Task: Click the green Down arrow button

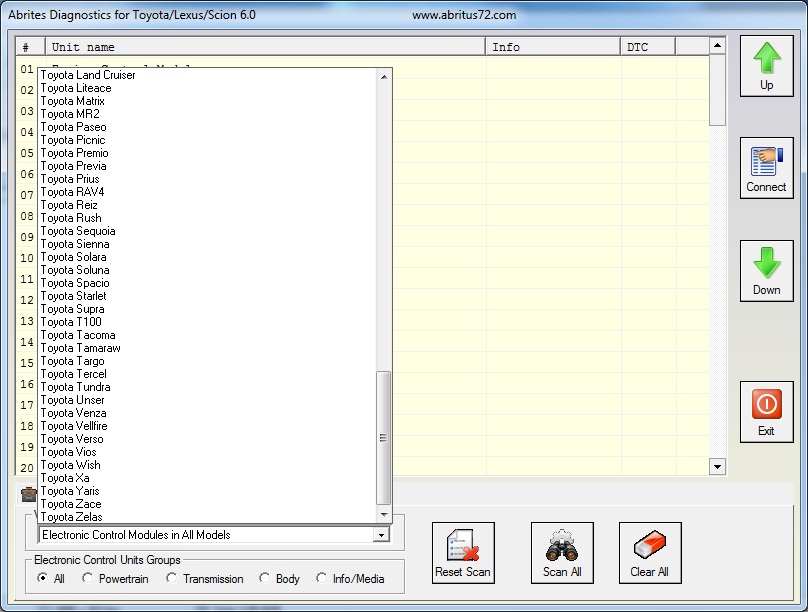Action: click(766, 271)
